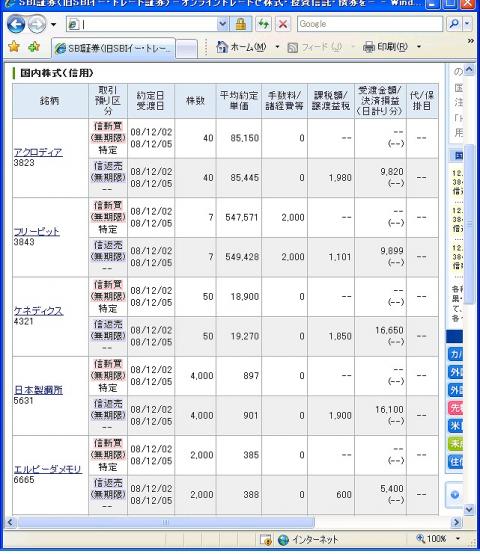Focus the address bar field
Screen dimensions: 480x554
tap(141, 24)
